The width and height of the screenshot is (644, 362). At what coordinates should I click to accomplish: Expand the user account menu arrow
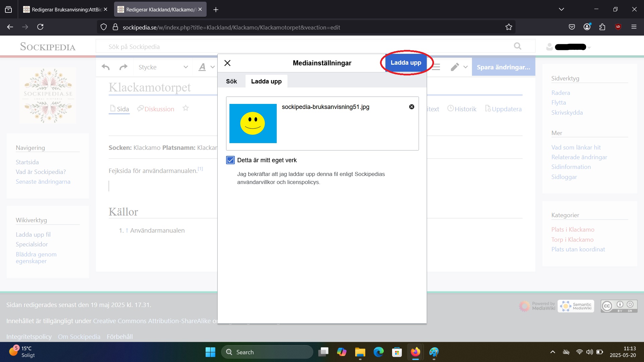tap(589, 47)
